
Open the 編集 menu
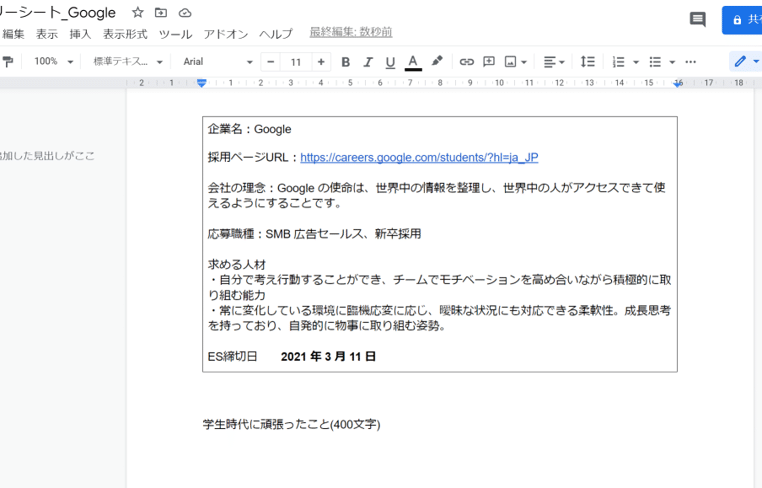click(x=13, y=34)
